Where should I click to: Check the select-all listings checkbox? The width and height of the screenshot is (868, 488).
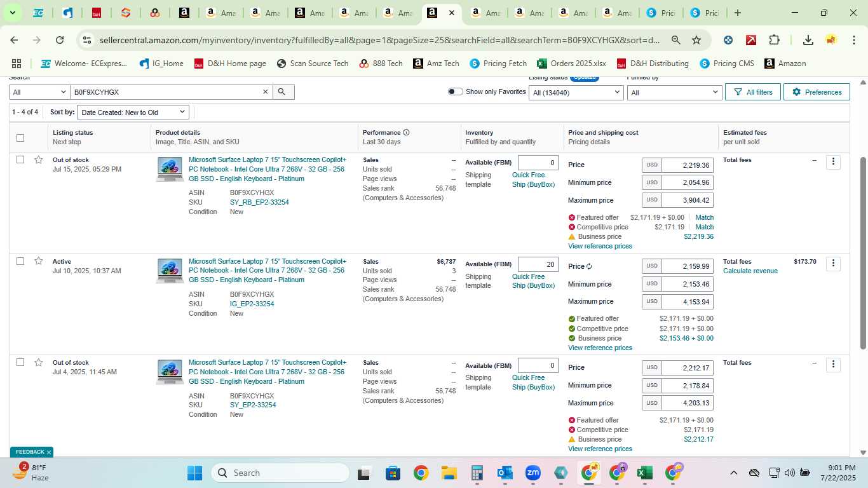[x=20, y=138]
